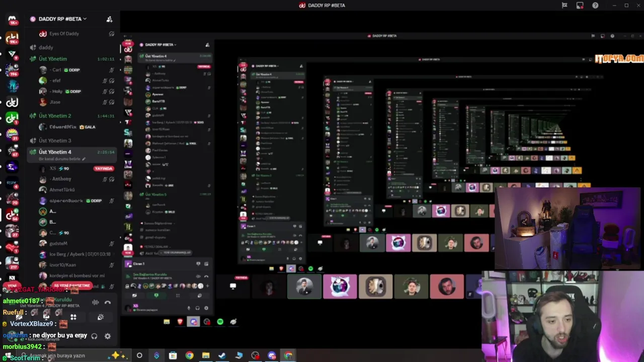Open server icon with 1K+ badge
The height and width of the screenshot is (362, 644).
point(12,21)
